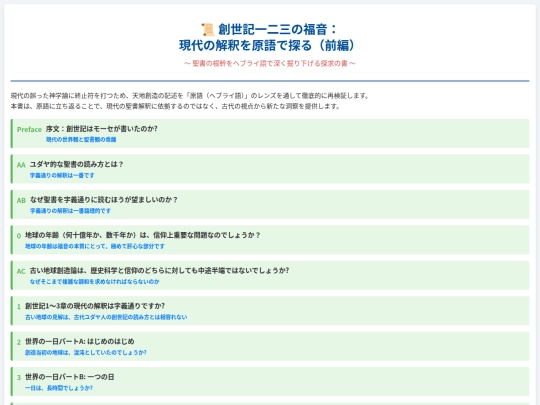This screenshot has width=540, height=405.
Task: Click the main heading 創世記一二三の福音
Action: (x=277, y=30)
